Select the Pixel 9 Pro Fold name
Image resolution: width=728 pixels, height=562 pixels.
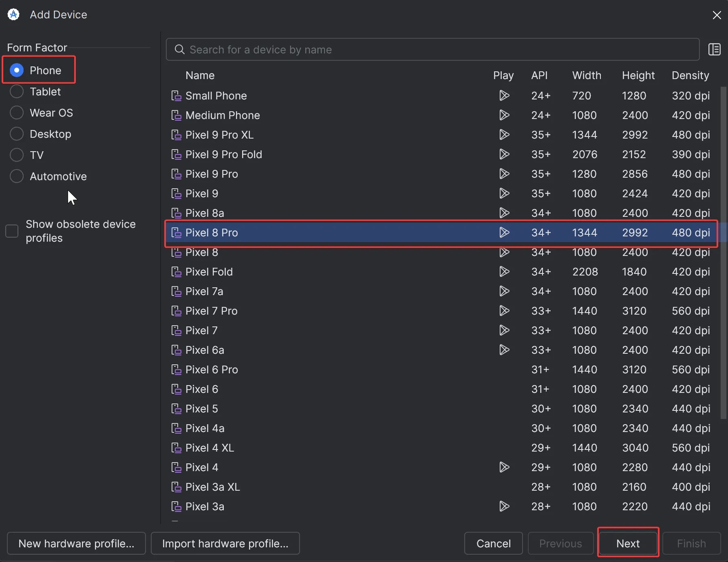[x=223, y=154]
